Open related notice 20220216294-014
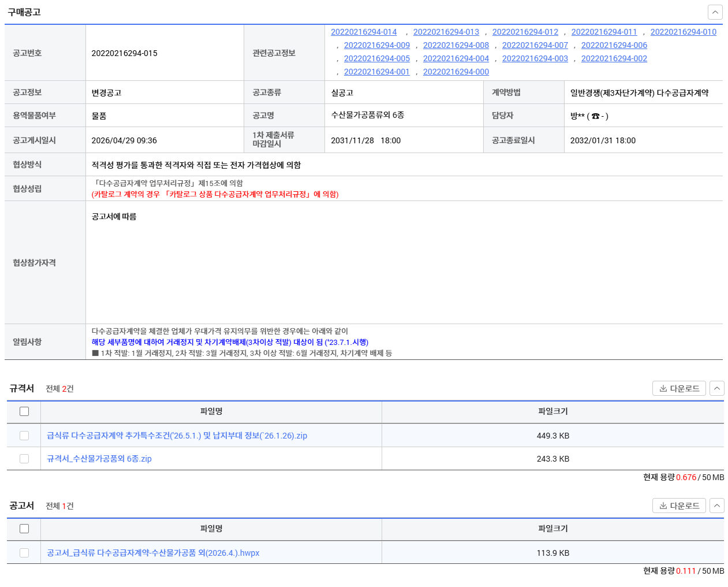 [x=364, y=32]
